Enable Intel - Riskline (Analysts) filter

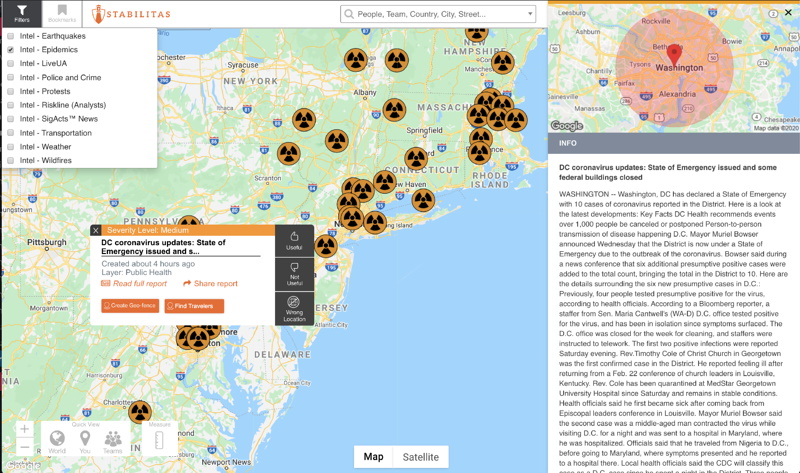tap(11, 105)
